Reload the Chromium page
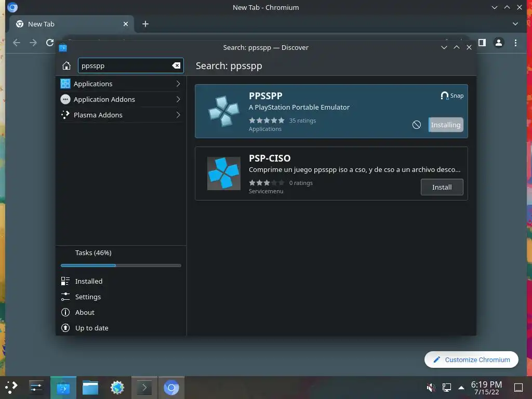This screenshot has width=532, height=399. [x=50, y=43]
